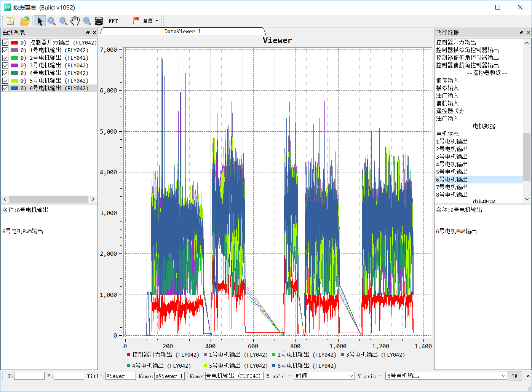Select the hand pan tool

point(75,21)
